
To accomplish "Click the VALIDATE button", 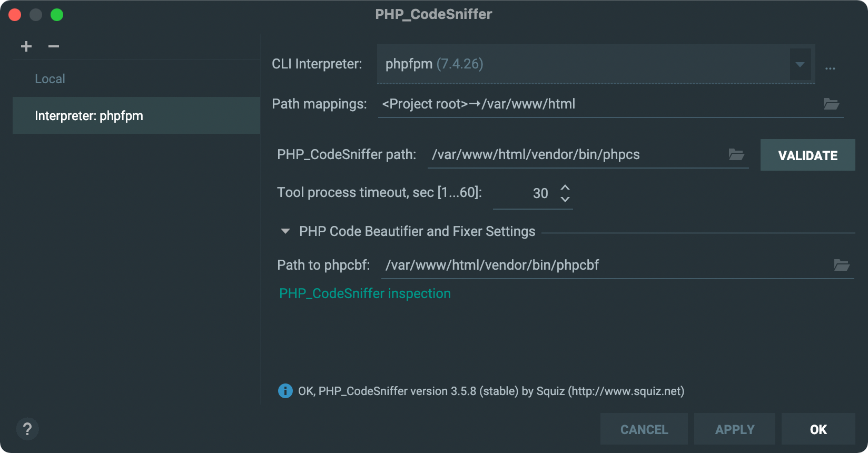I will point(807,155).
